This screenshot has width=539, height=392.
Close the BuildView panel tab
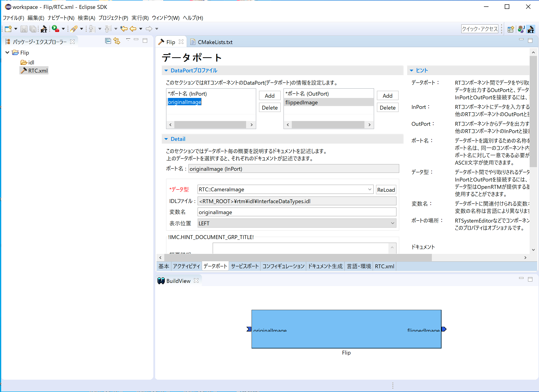pyautogui.click(x=196, y=281)
